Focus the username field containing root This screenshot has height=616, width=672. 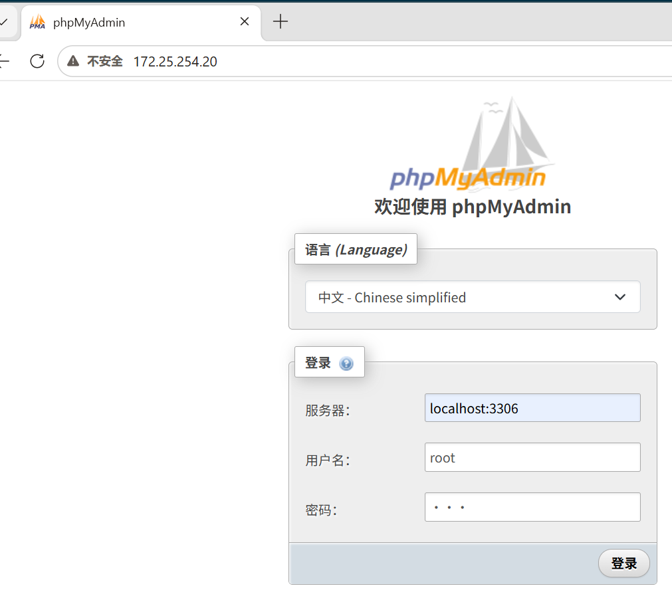[532, 457]
